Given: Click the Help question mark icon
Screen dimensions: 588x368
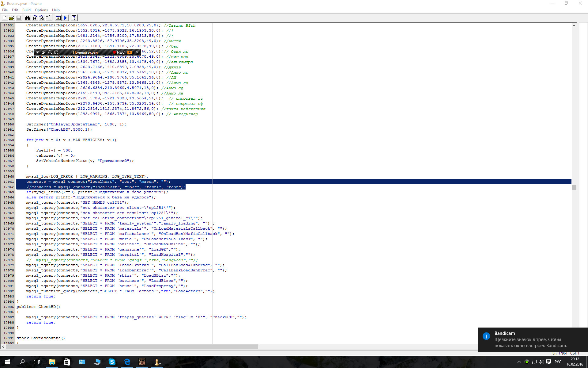Looking at the screenshot, I should click(74, 18).
